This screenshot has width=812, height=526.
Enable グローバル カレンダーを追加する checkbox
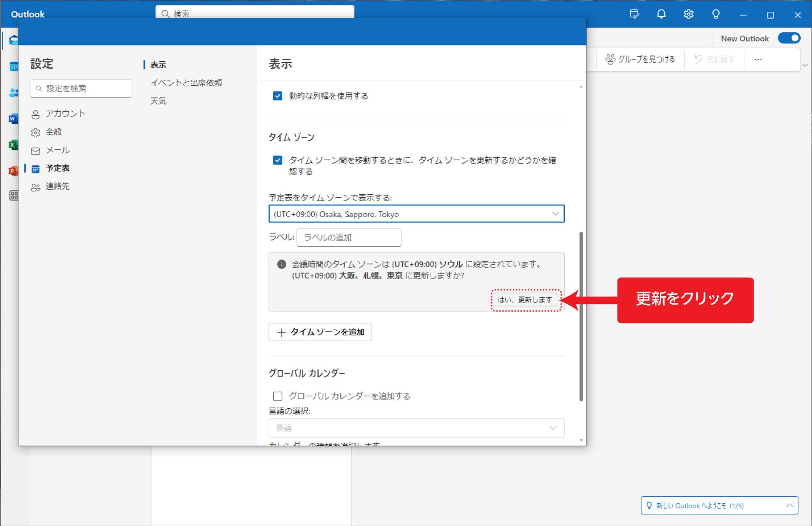pyautogui.click(x=278, y=396)
